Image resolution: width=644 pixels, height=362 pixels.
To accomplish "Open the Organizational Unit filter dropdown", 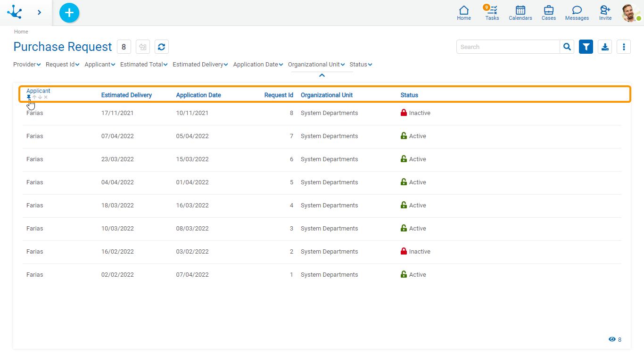I will (316, 65).
